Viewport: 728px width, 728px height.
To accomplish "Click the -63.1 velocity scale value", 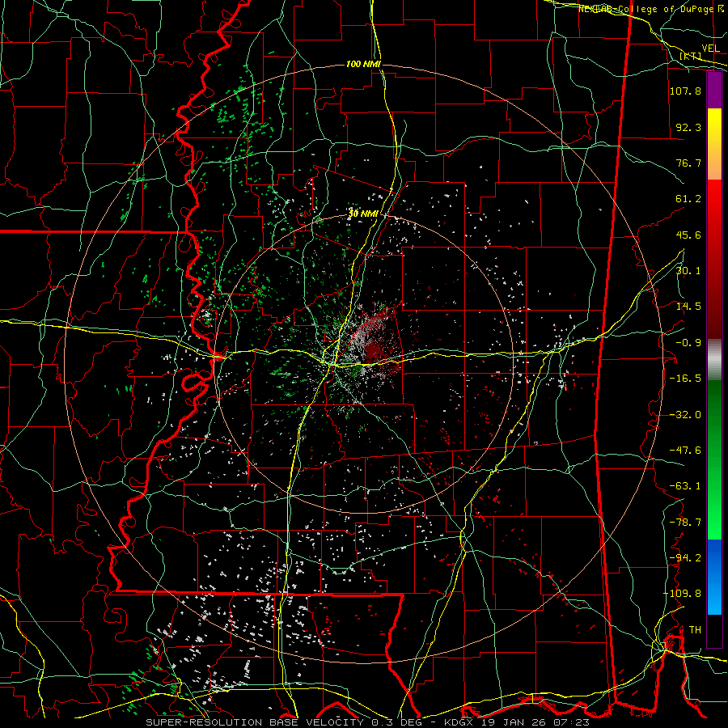I will (685, 486).
